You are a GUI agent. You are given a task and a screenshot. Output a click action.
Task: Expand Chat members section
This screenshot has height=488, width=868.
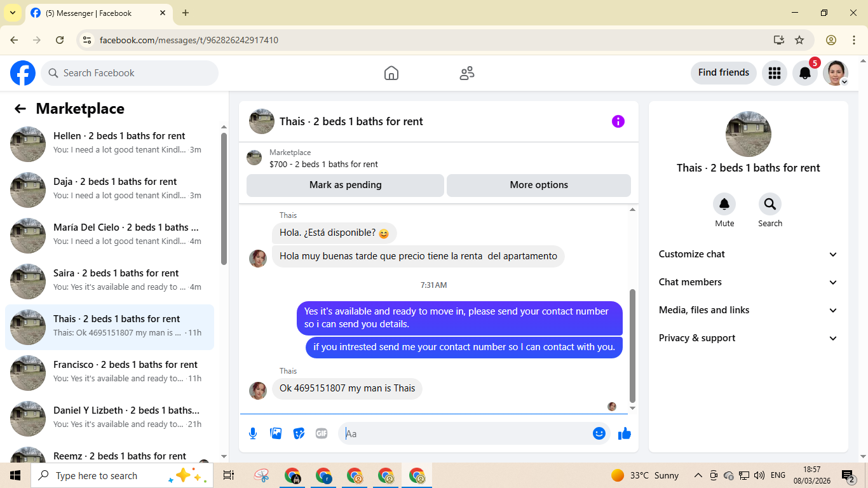749,282
